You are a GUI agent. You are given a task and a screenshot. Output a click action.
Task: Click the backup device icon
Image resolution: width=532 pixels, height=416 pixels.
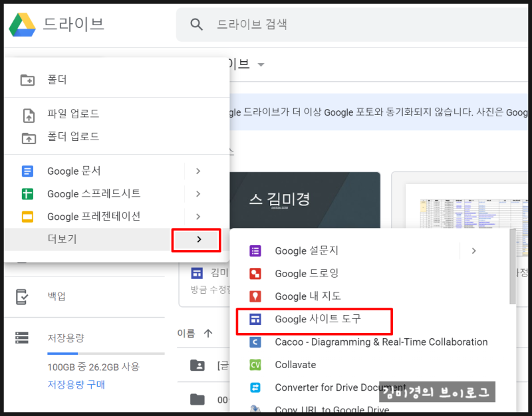(x=22, y=296)
